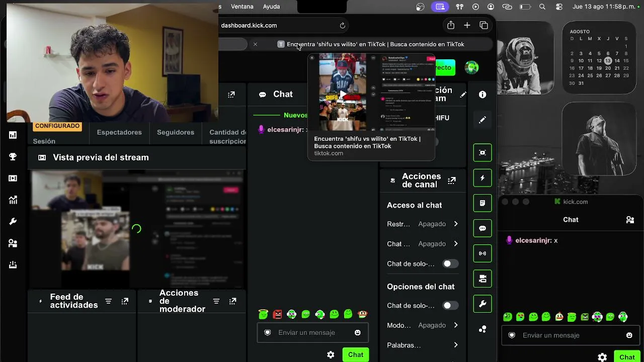
Task: Click the pencil button in the right toolbar
Action: pos(482,120)
